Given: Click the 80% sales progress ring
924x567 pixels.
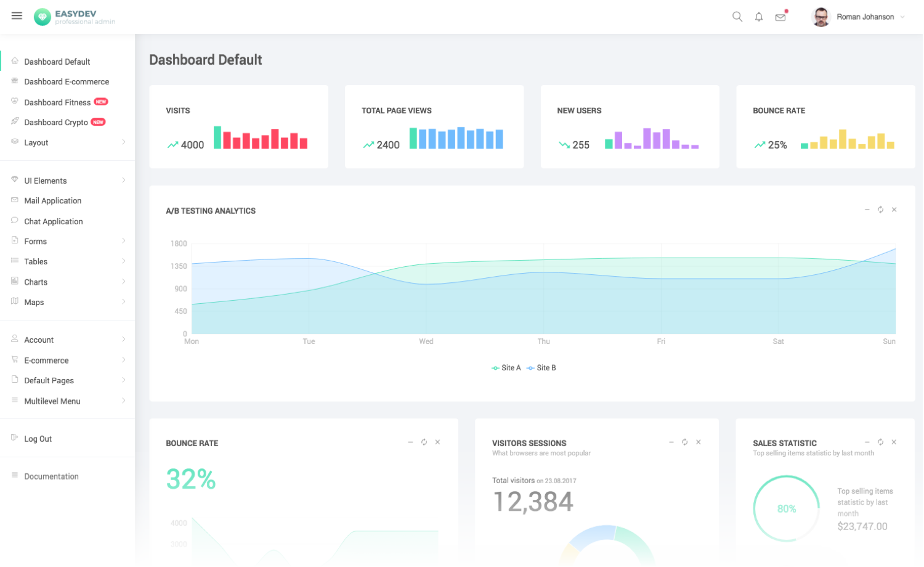Looking at the screenshot, I should point(787,508).
